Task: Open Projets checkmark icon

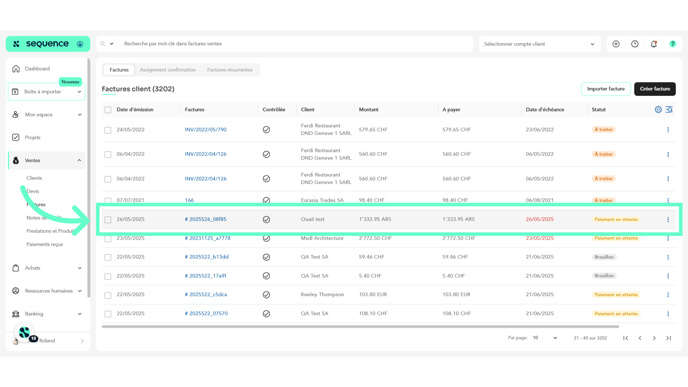Action: pos(16,137)
